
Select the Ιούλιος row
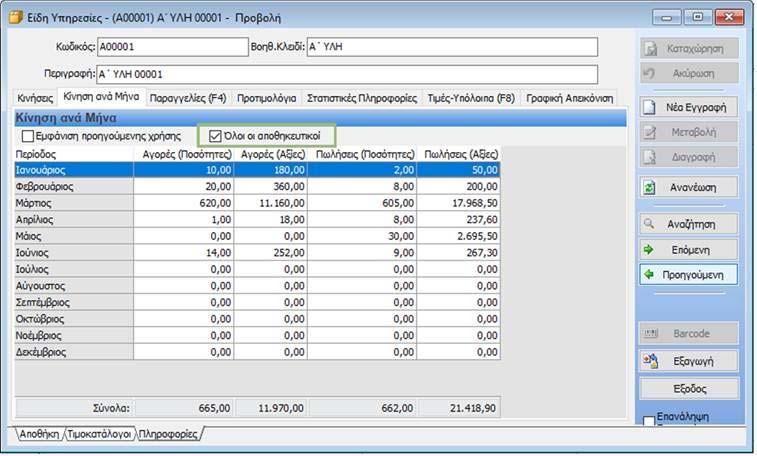pos(257,269)
